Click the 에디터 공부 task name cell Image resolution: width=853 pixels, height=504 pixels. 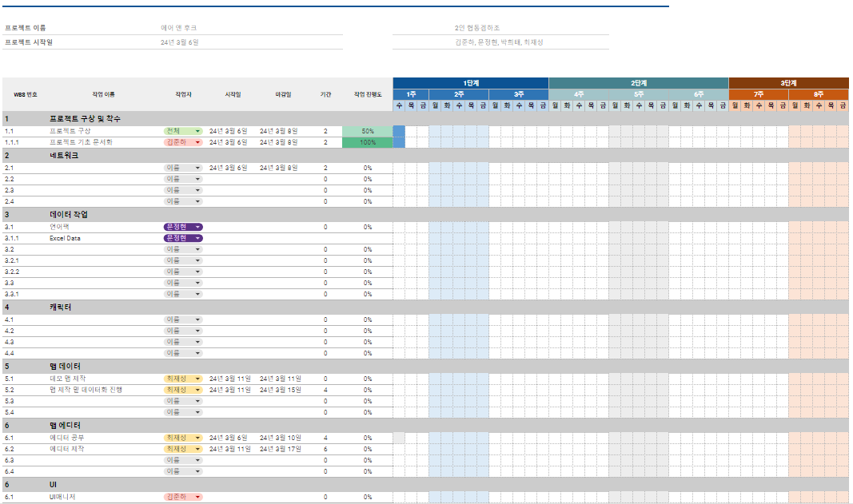67,438
